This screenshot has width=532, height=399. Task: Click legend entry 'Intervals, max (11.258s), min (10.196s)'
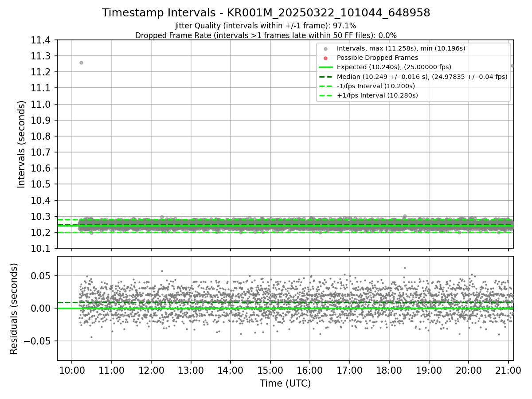pos(401,48)
